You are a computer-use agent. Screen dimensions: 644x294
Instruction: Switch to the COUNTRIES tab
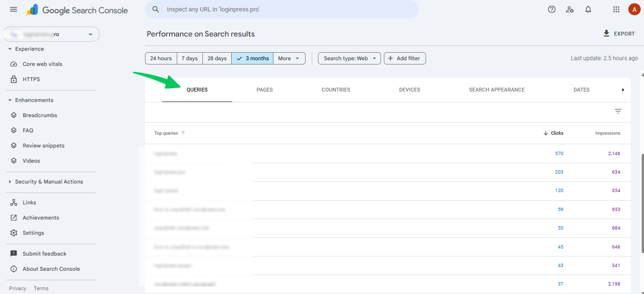tap(336, 89)
